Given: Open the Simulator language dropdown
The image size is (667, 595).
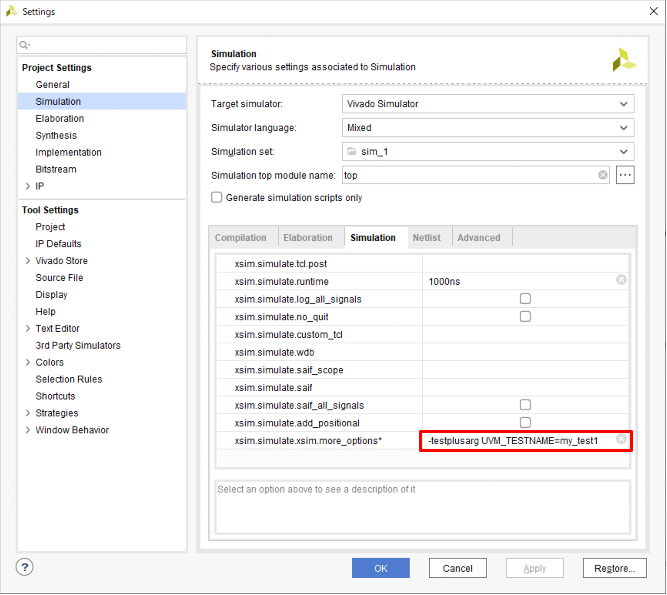Looking at the screenshot, I should point(488,128).
